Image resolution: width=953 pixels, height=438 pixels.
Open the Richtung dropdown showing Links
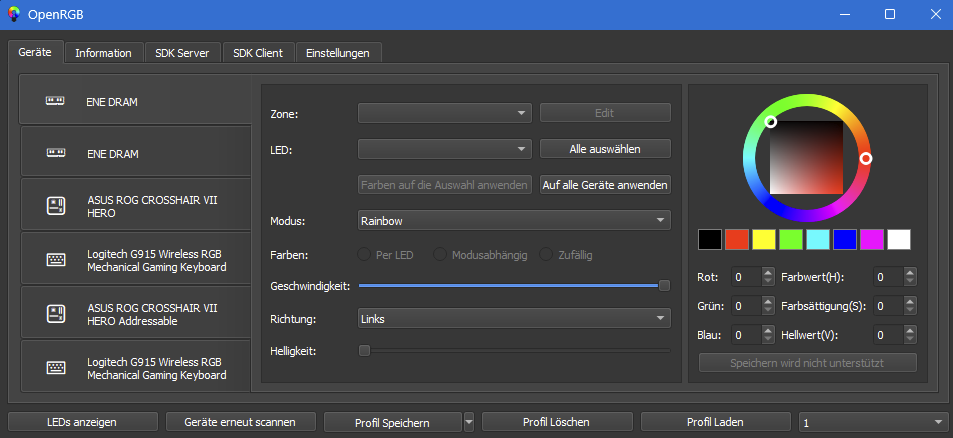514,318
